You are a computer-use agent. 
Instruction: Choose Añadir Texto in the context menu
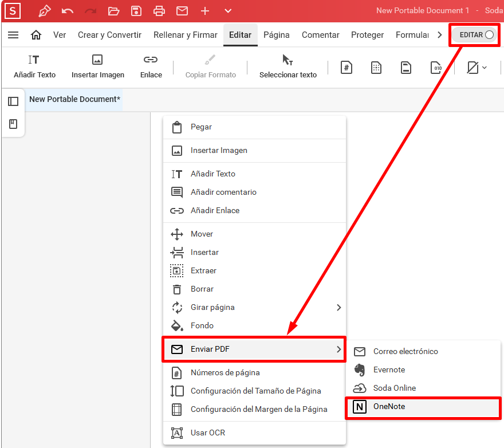click(x=254, y=174)
